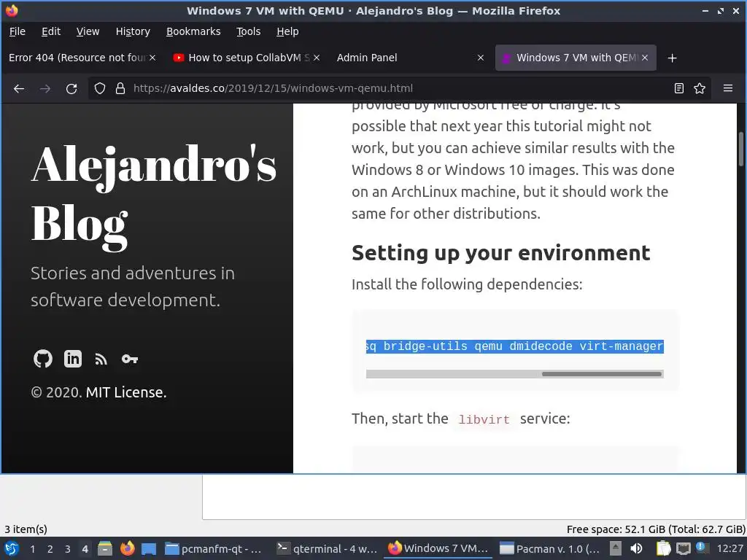
Task: Open the blog's GitHub icon link
Action: pos(43,359)
